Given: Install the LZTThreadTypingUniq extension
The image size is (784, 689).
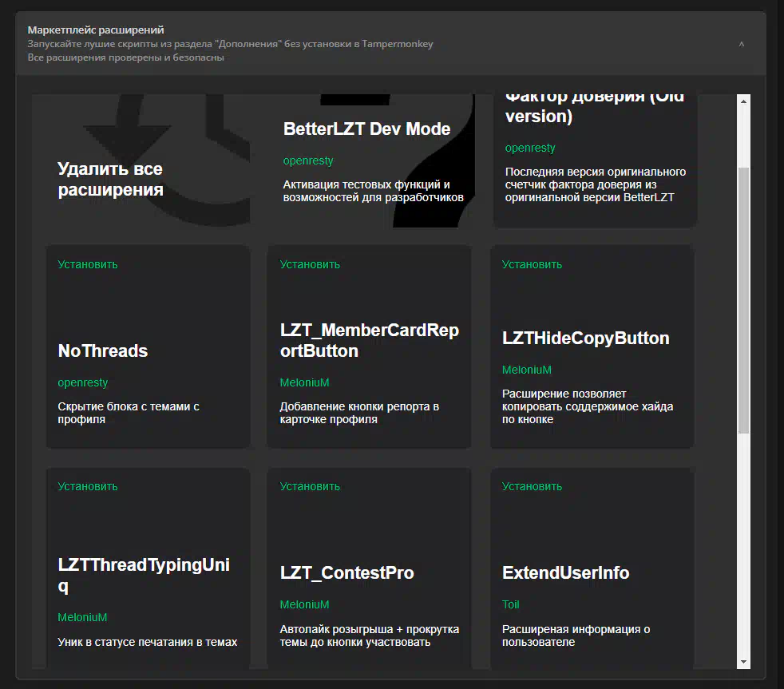Looking at the screenshot, I should click(88, 486).
